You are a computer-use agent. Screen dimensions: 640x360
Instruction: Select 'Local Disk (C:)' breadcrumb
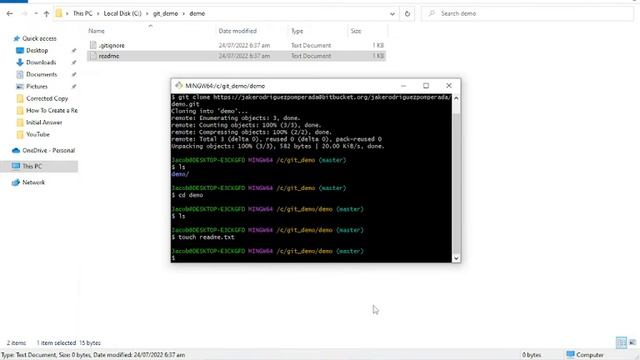tap(122, 13)
